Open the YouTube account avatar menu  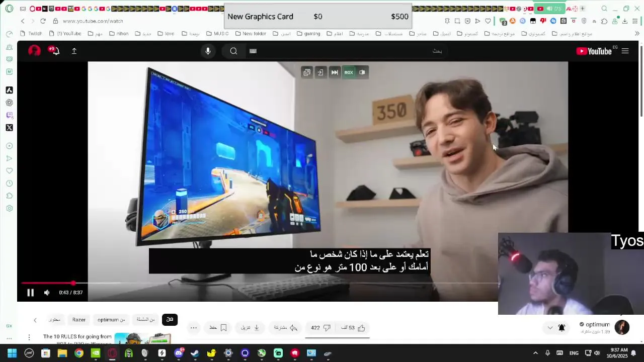click(x=34, y=51)
